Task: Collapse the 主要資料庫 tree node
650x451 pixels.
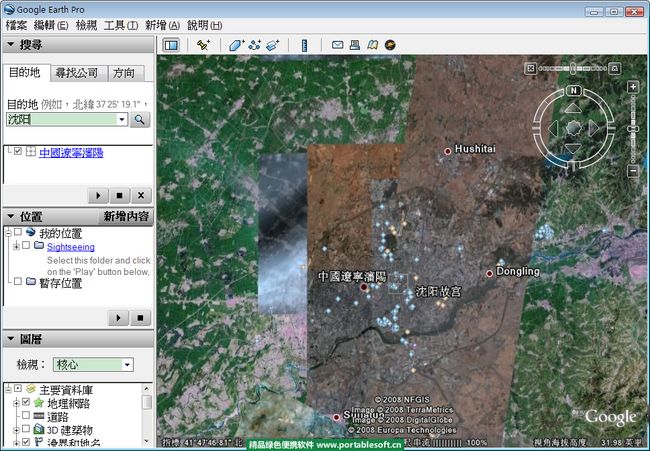Action: click(x=8, y=389)
